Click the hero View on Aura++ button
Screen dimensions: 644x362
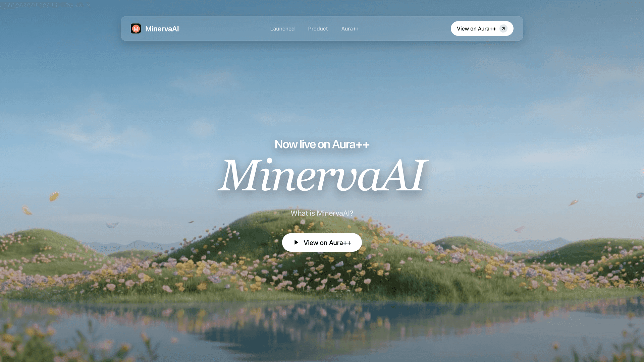tap(322, 242)
